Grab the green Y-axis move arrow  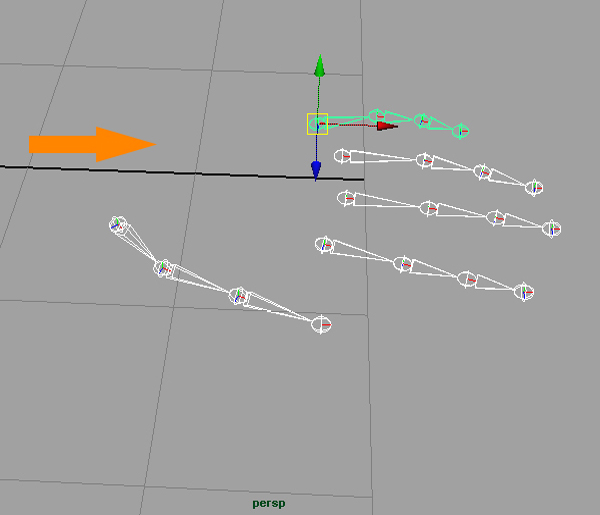[x=320, y=66]
